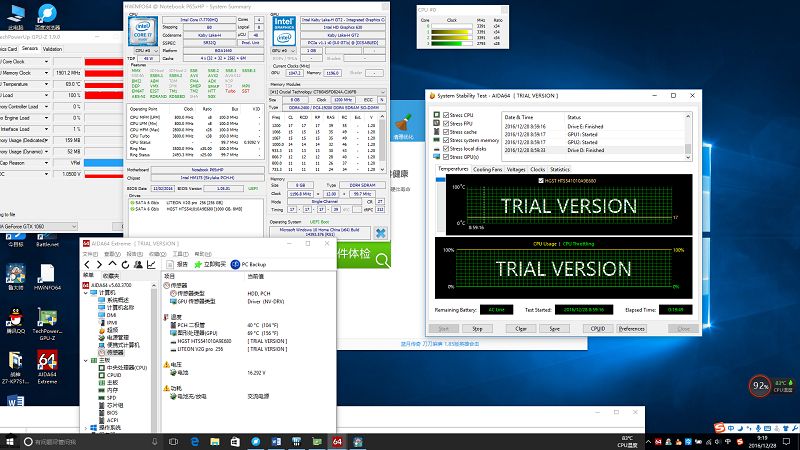Open File Explorer from the taskbar

tap(215, 441)
